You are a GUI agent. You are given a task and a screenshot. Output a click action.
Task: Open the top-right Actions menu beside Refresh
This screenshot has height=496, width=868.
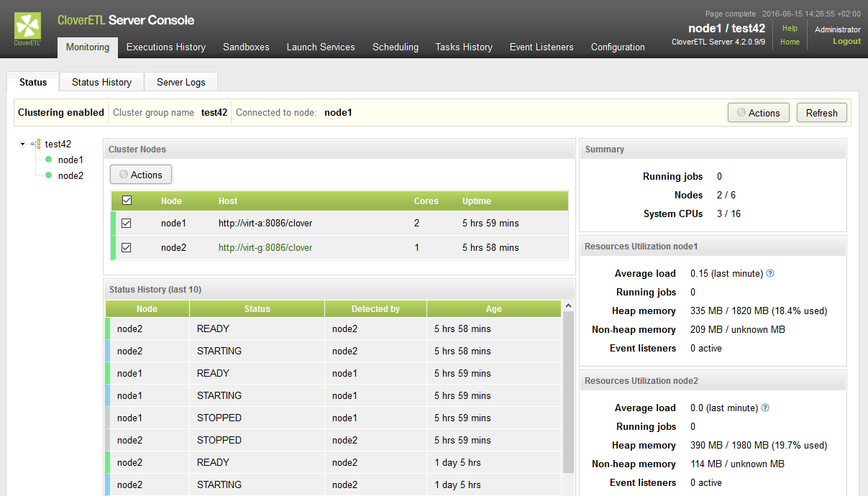[x=758, y=113]
